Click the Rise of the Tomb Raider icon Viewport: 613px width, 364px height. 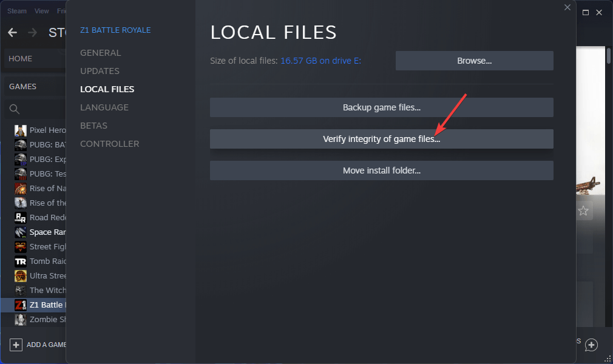coord(20,203)
